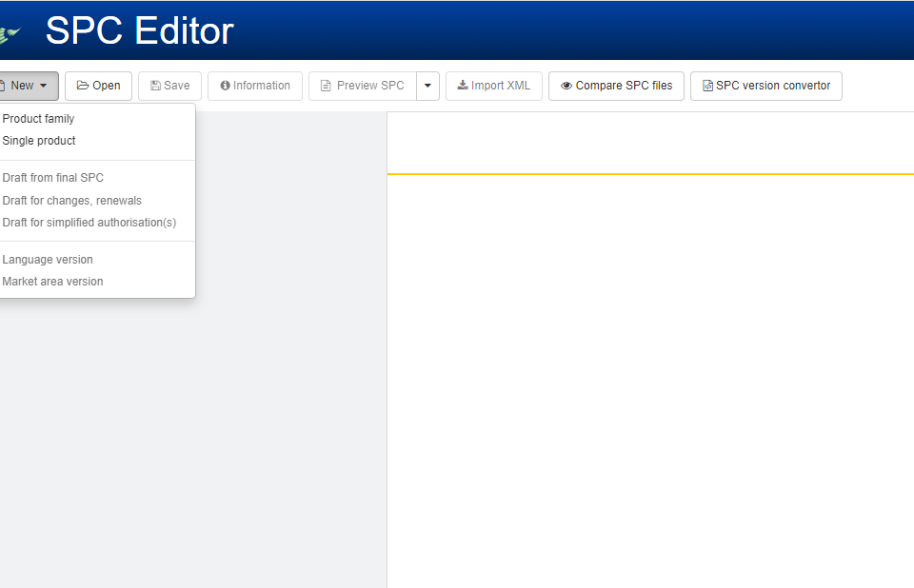Expand the arrow next to Preview SPC
The image size is (914, 588).
pyautogui.click(x=427, y=86)
